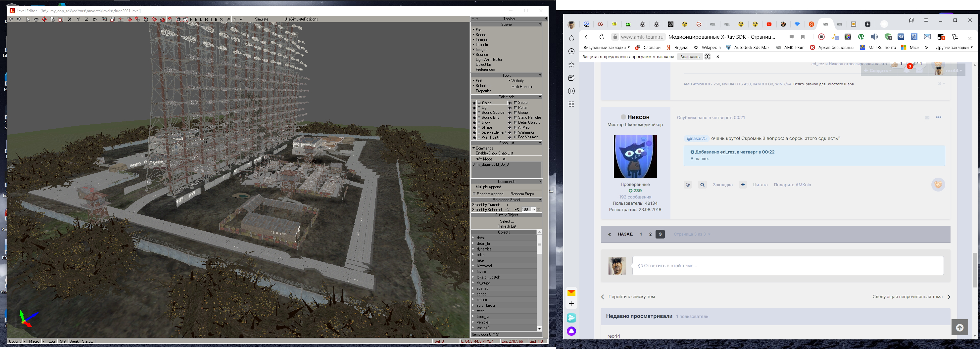Click the reply field Ответить в этой теме
The height and width of the screenshot is (349, 980).
(x=788, y=266)
